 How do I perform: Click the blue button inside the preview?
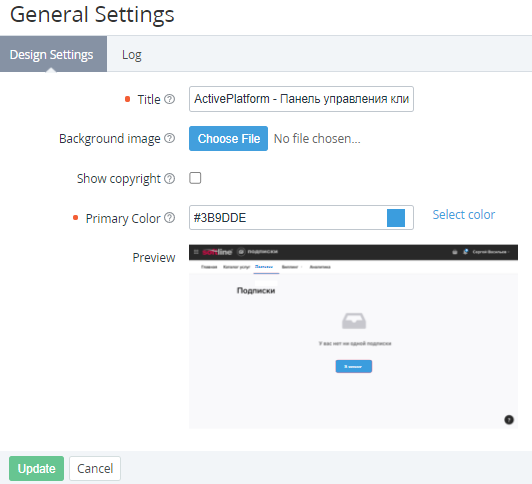click(354, 366)
